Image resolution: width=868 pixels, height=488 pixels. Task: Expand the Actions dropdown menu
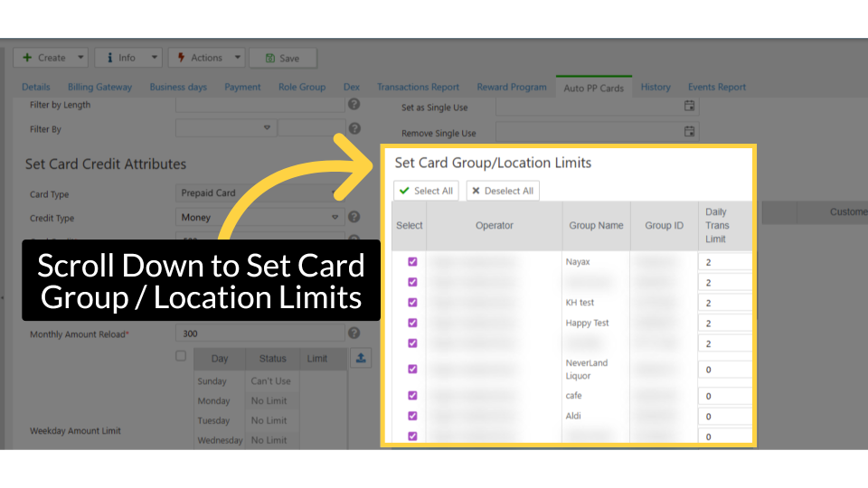click(238, 58)
